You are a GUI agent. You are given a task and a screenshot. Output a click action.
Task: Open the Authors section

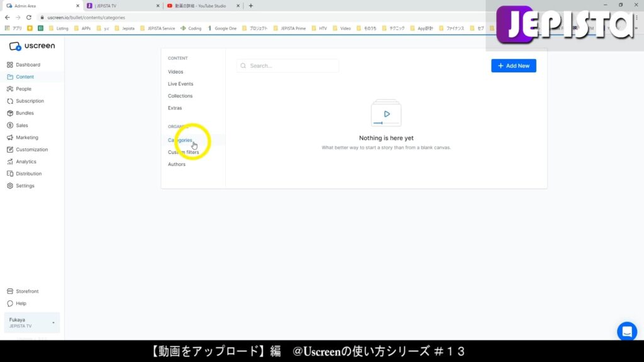(177, 164)
